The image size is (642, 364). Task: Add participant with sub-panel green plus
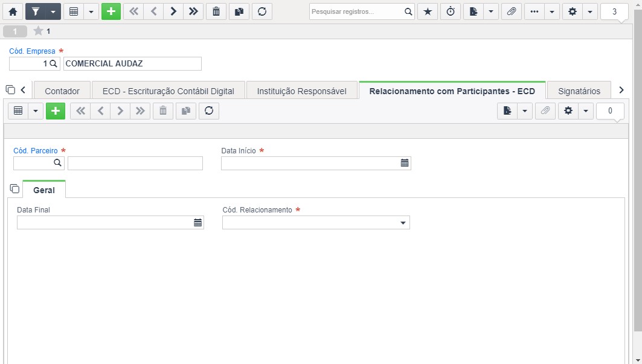(x=56, y=110)
